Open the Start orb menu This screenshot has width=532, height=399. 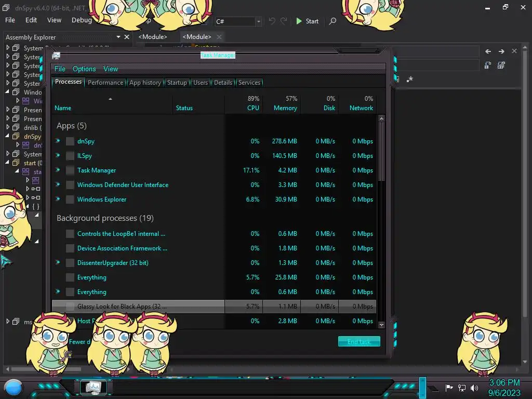tap(14, 388)
